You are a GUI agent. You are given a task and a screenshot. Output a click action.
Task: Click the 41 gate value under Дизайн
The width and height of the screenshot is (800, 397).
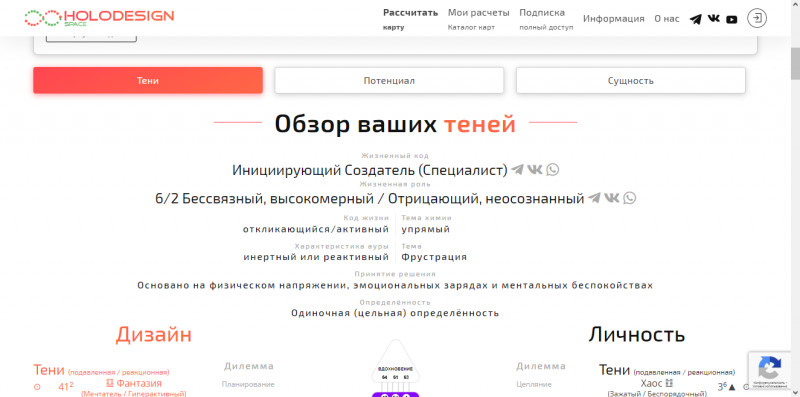point(65,387)
